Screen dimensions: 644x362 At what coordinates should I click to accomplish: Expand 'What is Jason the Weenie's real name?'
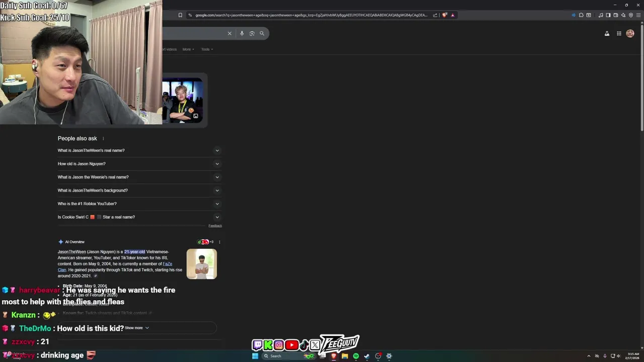point(139,177)
